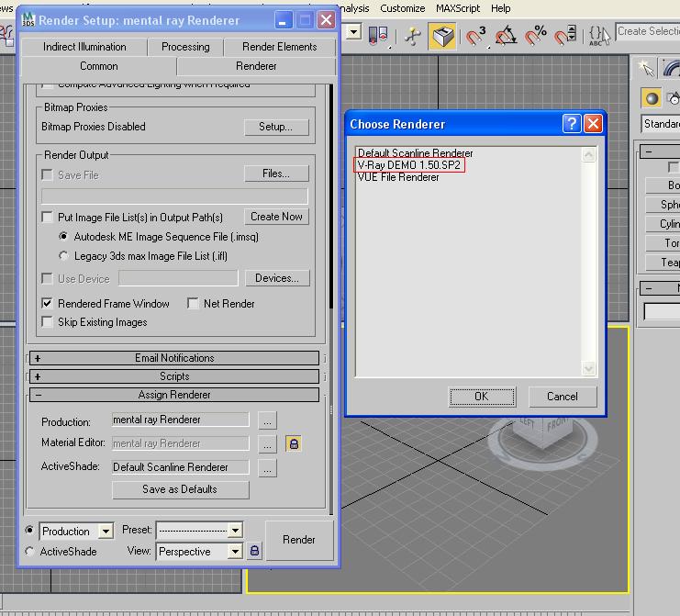Toggle the Angle Snap magnet icon
Screen dimensions: 680x616
pyautogui.click(x=506, y=36)
